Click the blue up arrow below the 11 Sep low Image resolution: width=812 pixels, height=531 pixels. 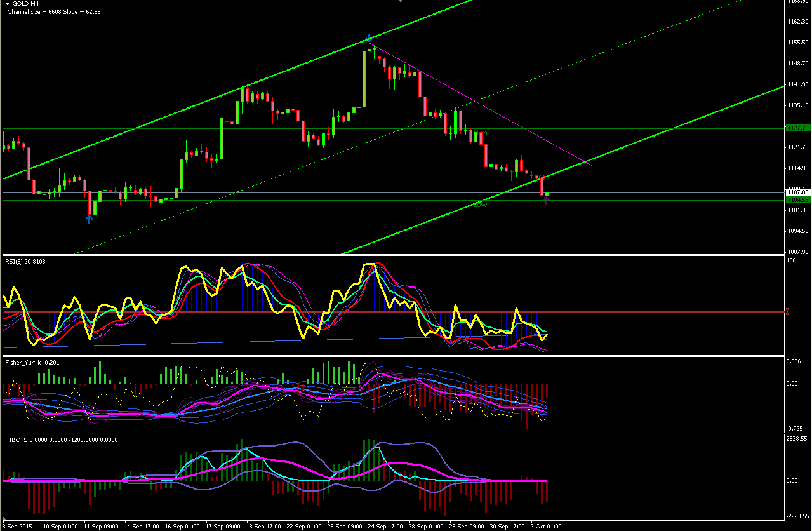click(90, 218)
